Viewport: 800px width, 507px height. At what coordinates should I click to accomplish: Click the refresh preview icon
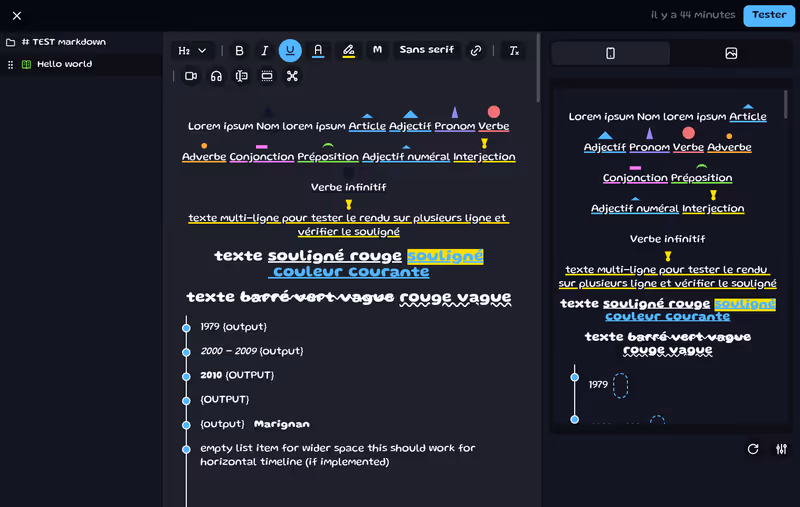pos(753,449)
